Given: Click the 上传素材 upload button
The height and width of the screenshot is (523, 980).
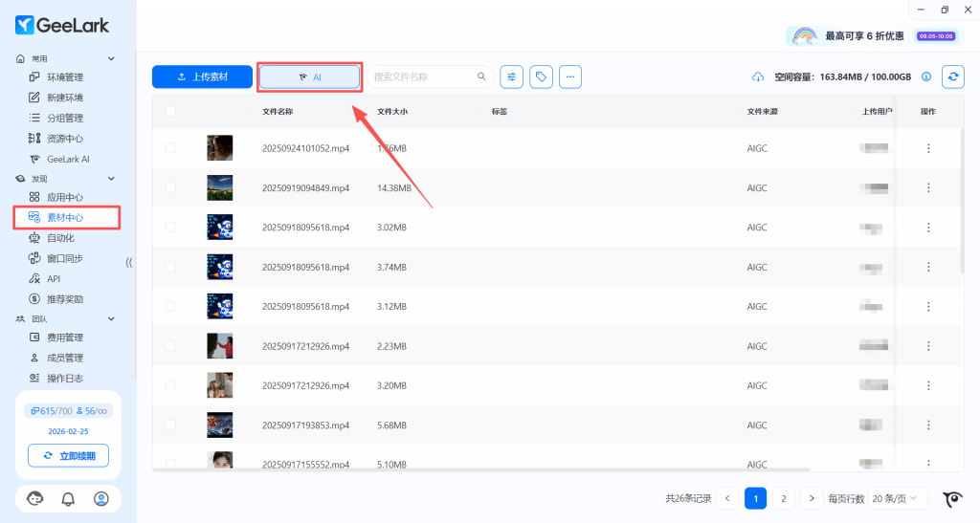Looking at the screenshot, I should pos(202,76).
